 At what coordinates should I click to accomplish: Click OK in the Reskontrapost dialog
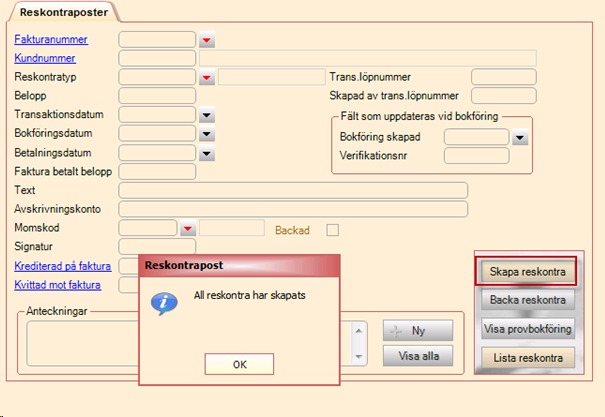[239, 364]
